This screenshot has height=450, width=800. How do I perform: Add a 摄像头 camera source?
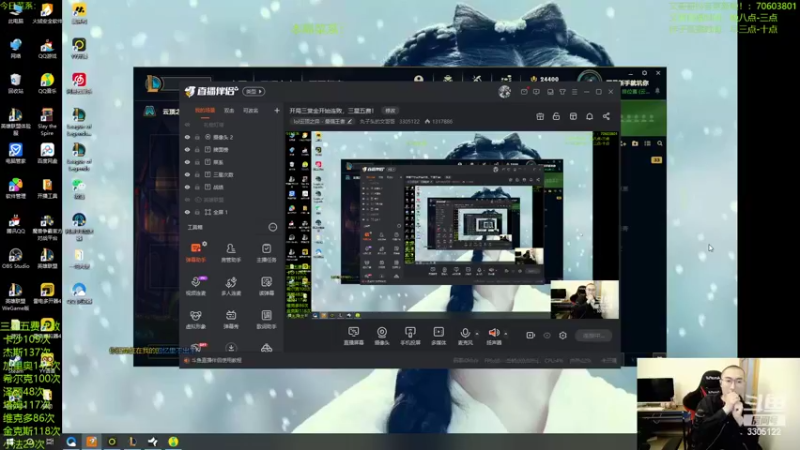(382, 336)
